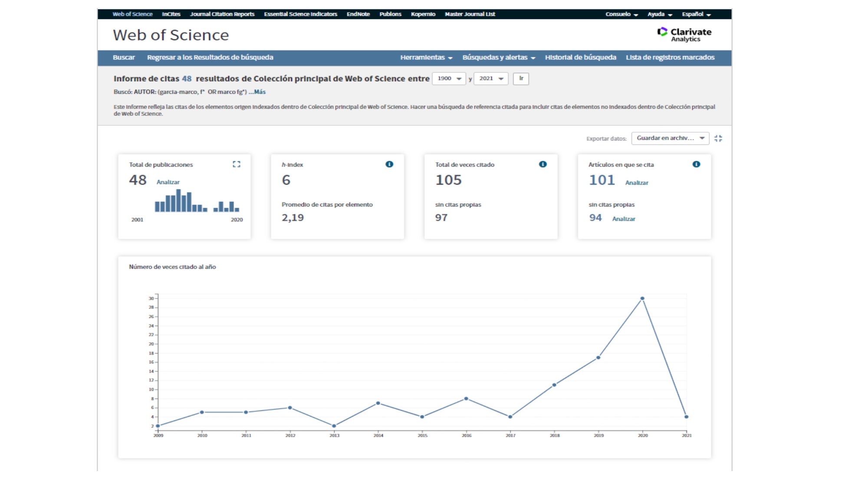Image resolution: width=868 pixels, height=488 pixels.
Task: Open the 2021 end year dropdown
Action: [x=491, y=79]
